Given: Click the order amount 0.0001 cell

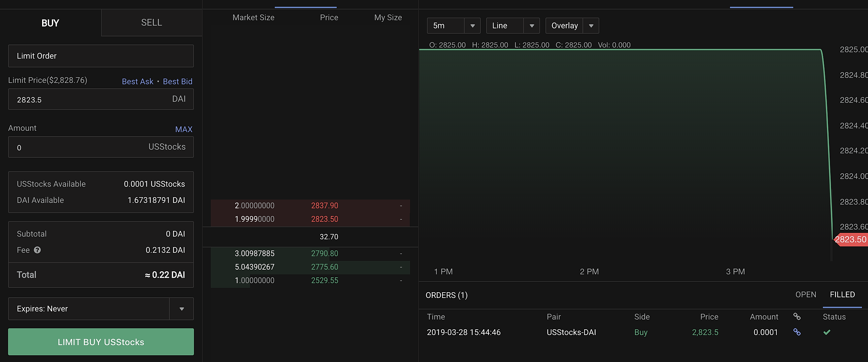Looking at the screenshot, I should click(766, 332).
